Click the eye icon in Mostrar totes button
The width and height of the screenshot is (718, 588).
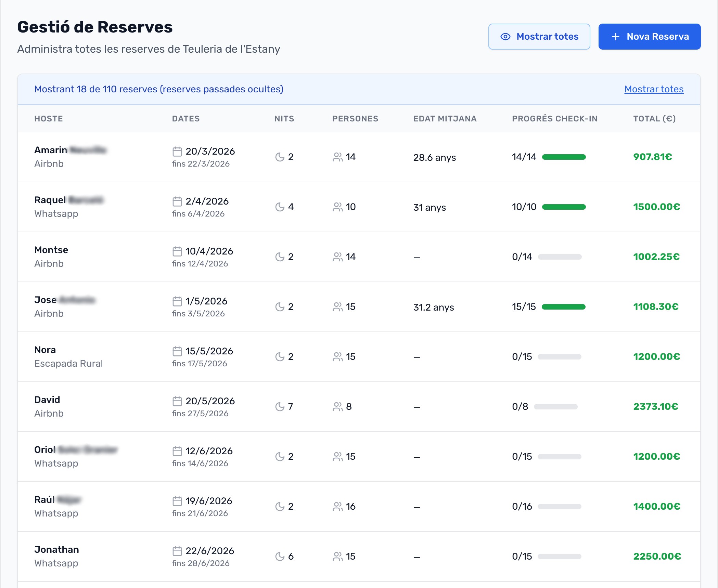505,37
